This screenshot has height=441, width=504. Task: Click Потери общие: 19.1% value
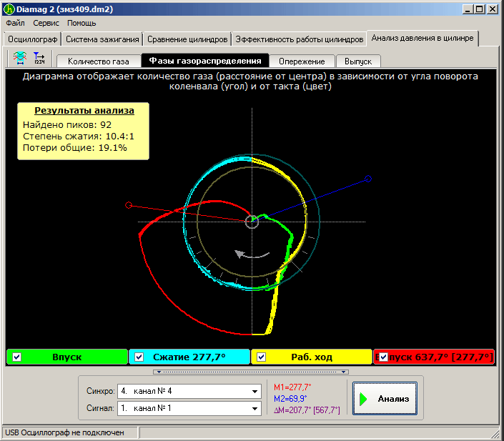pyautogui.click(x=74, y=148)
